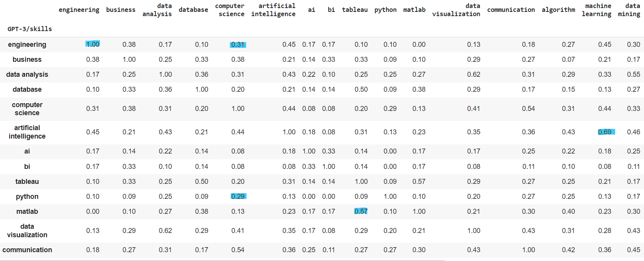Click the 'GPT-3/skills' index label

pyautogui.click(x=30, y=29)
